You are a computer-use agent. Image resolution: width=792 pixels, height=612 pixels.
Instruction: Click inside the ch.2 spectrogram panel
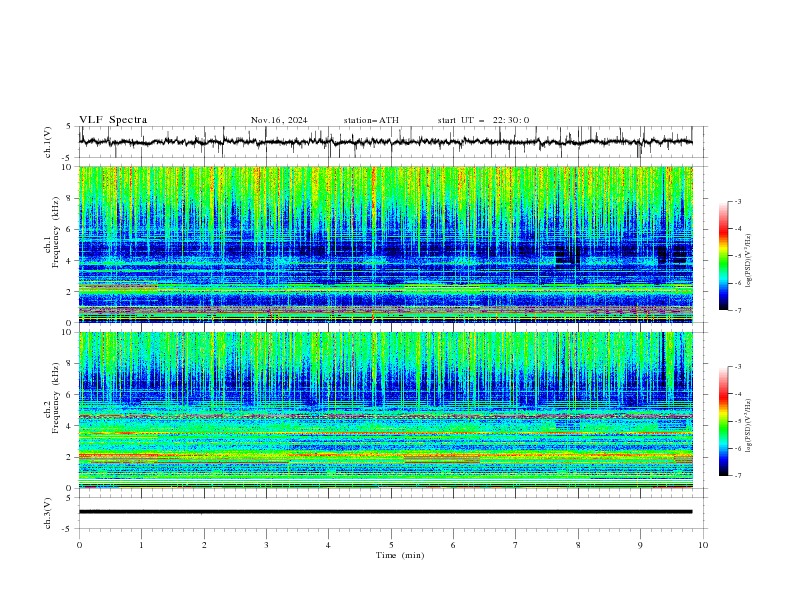pos(385,410)
